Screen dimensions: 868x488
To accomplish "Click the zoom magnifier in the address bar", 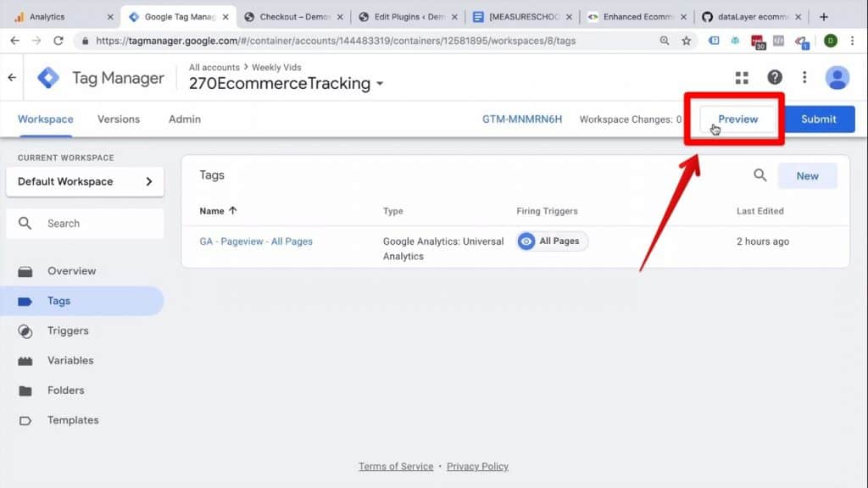I will [x=665, y=41].
